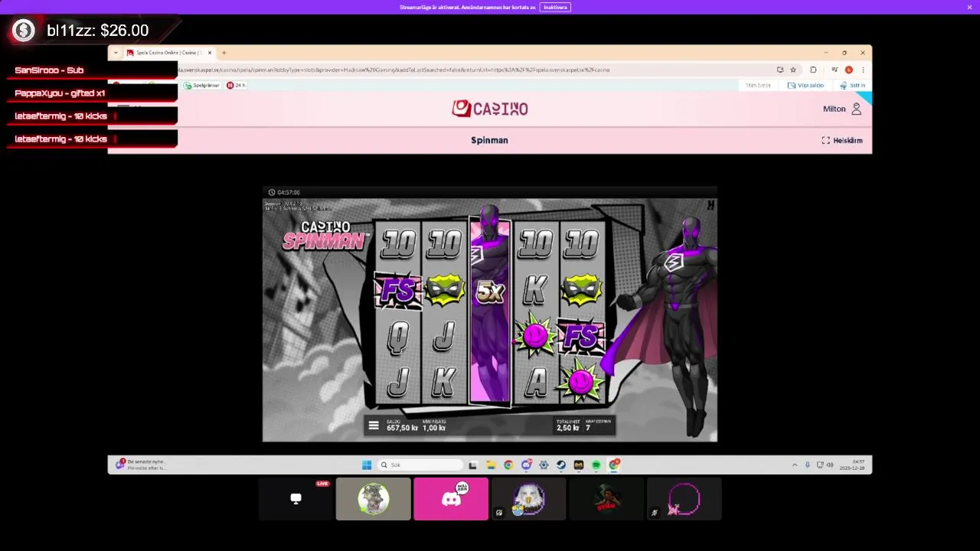
Task: Open the taskbar settings gear app
Action: 544,465
